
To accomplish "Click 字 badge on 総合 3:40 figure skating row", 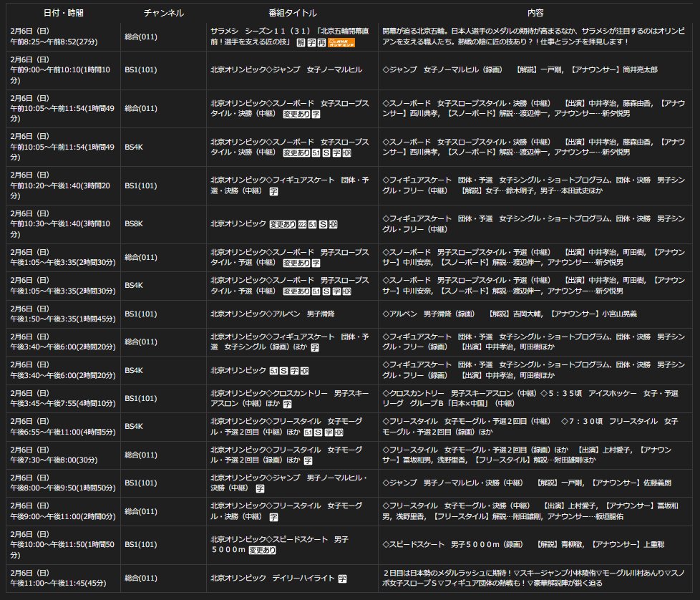I will tap(315, 347).
